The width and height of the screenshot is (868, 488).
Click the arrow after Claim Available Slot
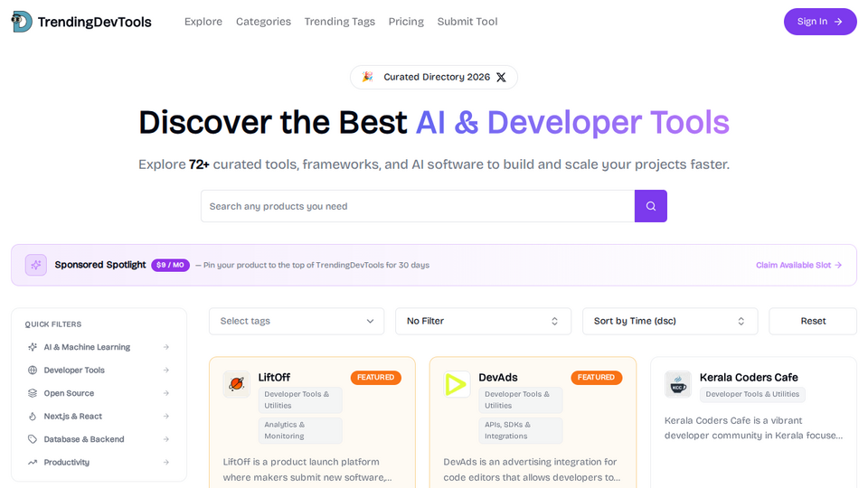[x=838, y=265]
